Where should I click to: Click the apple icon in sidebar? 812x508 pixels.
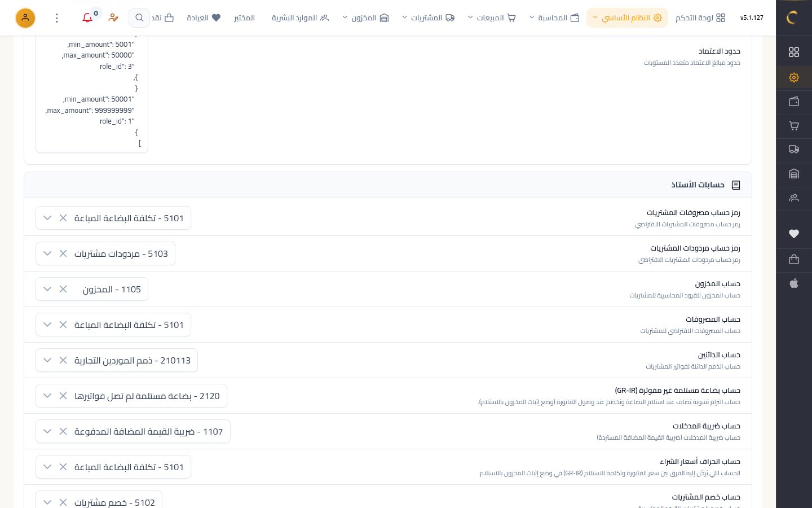click(x=794, y=283)
